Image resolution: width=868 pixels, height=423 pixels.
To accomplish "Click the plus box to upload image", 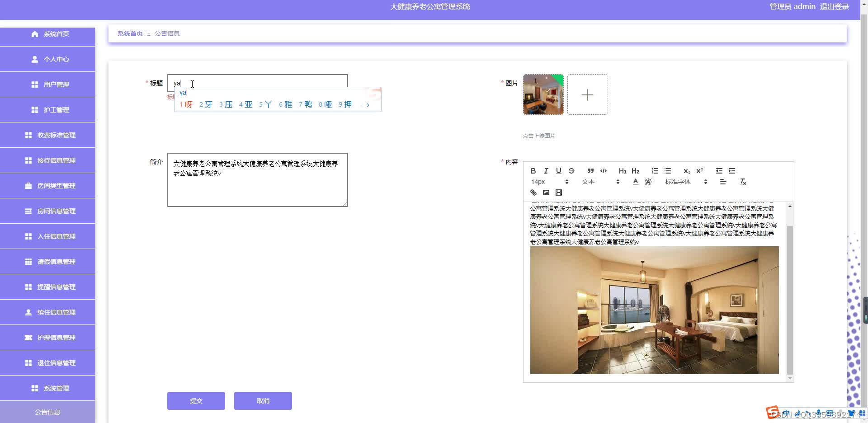I will (x=587, y=94).
